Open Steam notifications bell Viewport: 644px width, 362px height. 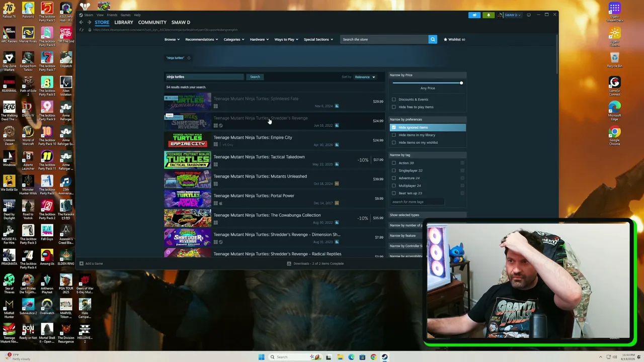(x=488, y=15)
